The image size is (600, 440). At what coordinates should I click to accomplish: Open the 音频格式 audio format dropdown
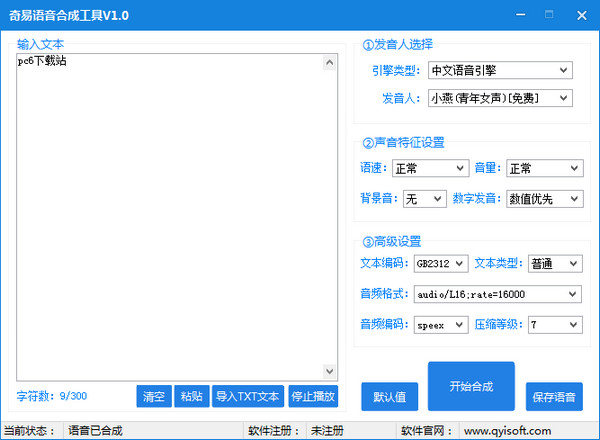point(497,294)
